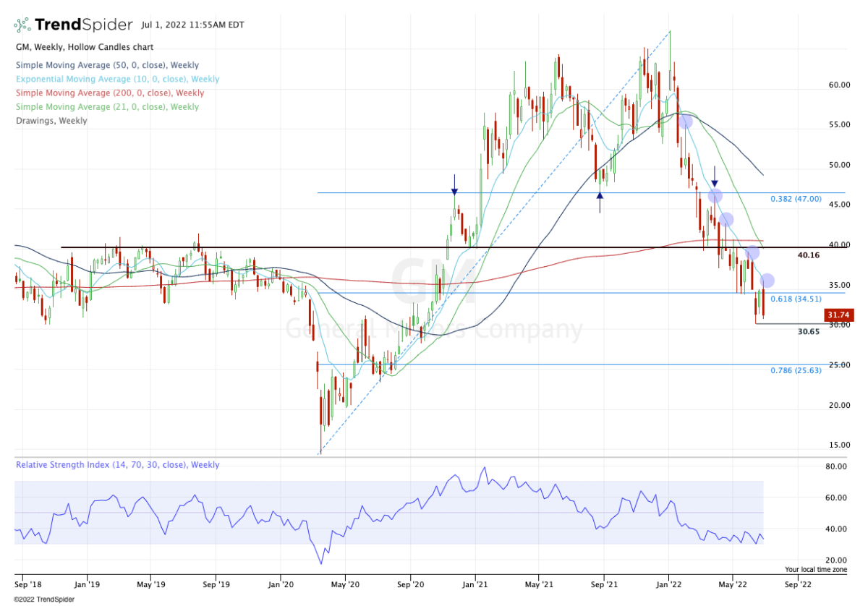Open the Relative Strength Index indicator label

(x=117, y=465)
